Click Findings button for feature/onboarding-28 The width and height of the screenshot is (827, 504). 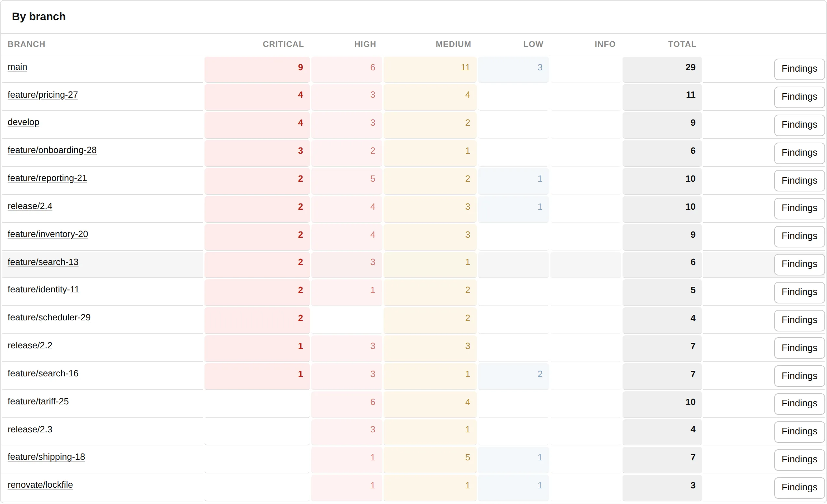pyautogui.click(x=799, y=153)
